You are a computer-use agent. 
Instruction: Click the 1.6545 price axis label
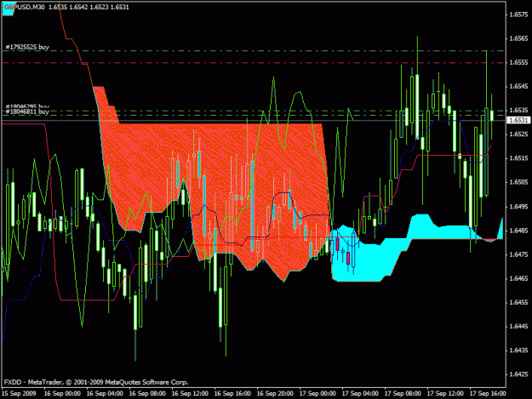pyautogui.click(x=518, y=86)
